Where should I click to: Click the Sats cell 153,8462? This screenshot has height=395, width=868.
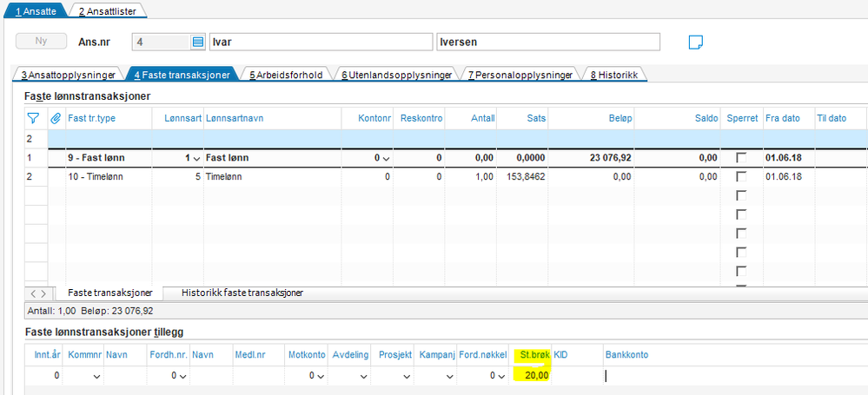(x=522, y=177)
